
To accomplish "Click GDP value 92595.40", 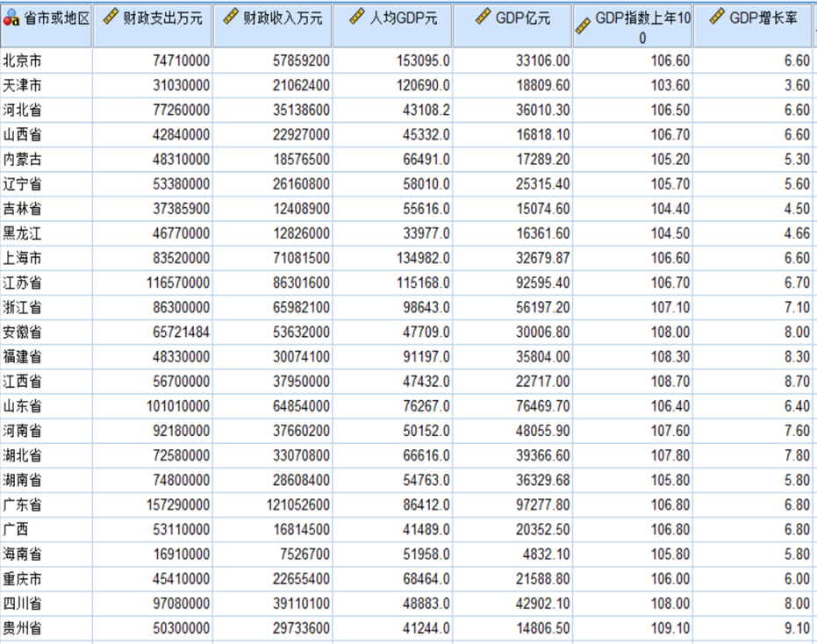I will [543, 283].
